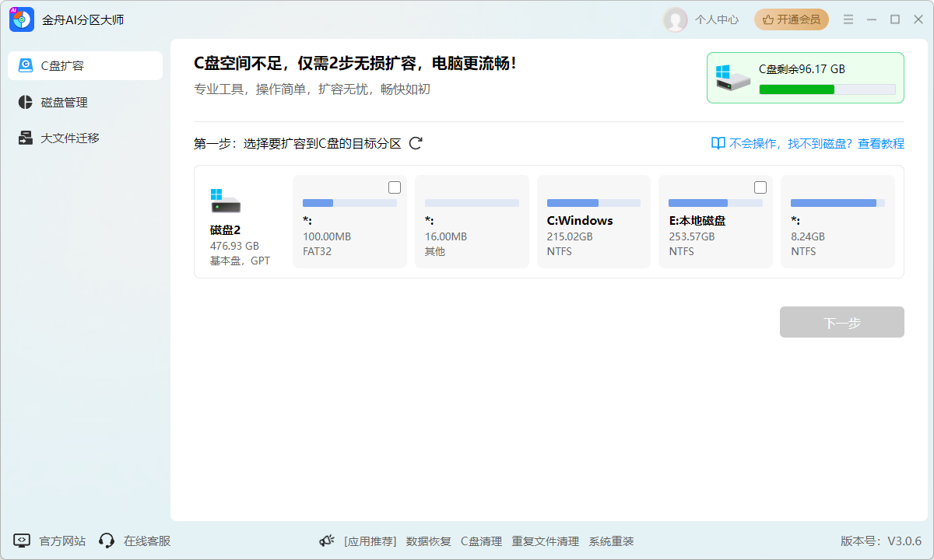The width and height of the screenshot is (934, 560).
Task: Click the 金舟AI分区大师 app logo
Action: [22, 19]
